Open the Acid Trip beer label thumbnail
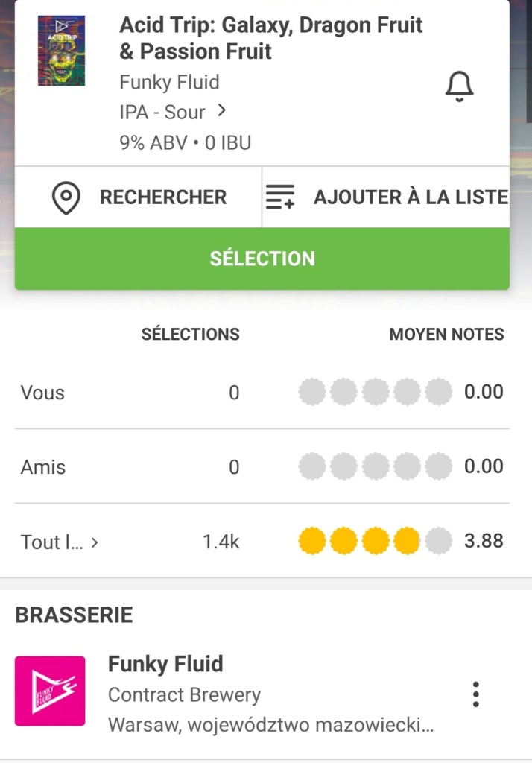The width and height of the screenshot is (532, 763). pyautogui.click(x=61, y=51)
